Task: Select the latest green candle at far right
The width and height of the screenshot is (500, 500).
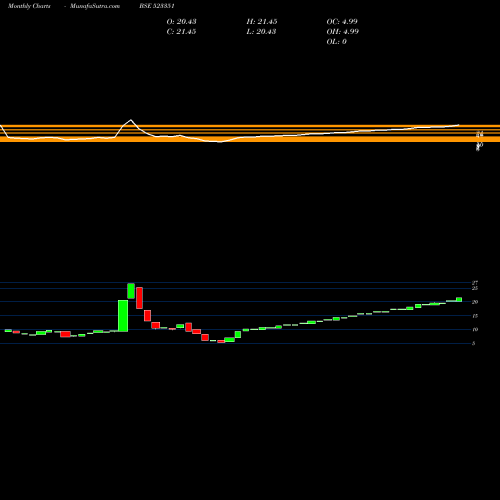Action: pyautogui.click(x=459, y=299)
